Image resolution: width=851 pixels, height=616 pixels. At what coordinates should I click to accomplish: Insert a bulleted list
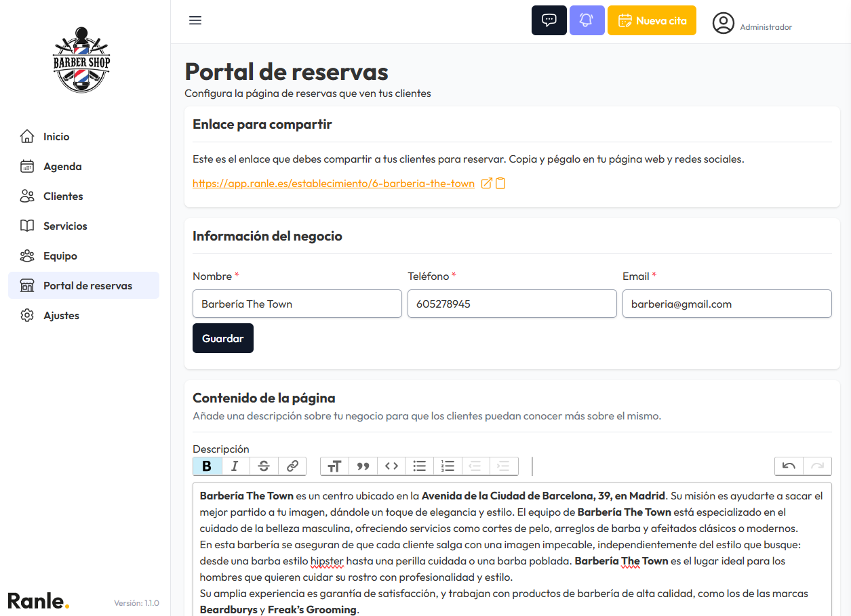point(420,466)
